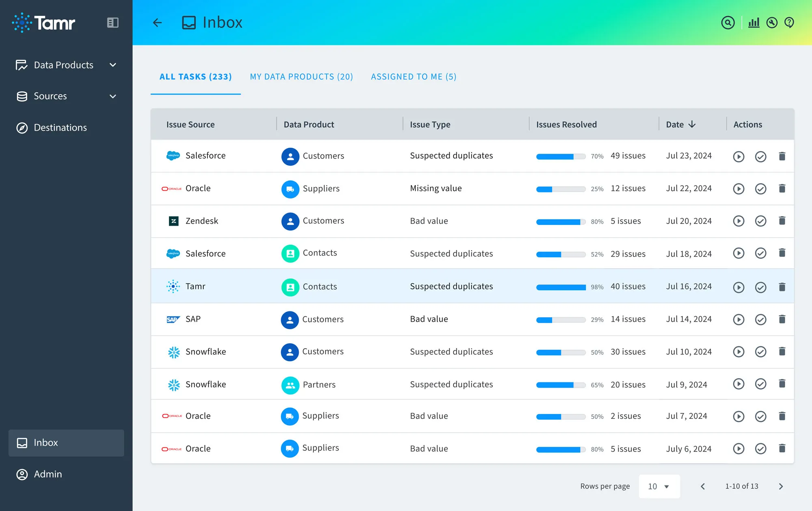812x511 pixels.
Task: Switch to All Tasks tab
Action: [x=195, y=77]
